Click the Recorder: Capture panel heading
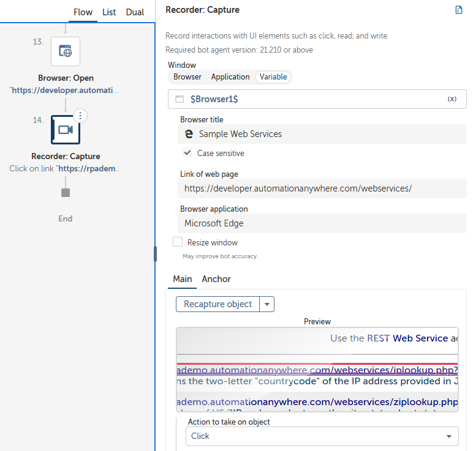This screenshot has height=451, width=476. (203, 10)
